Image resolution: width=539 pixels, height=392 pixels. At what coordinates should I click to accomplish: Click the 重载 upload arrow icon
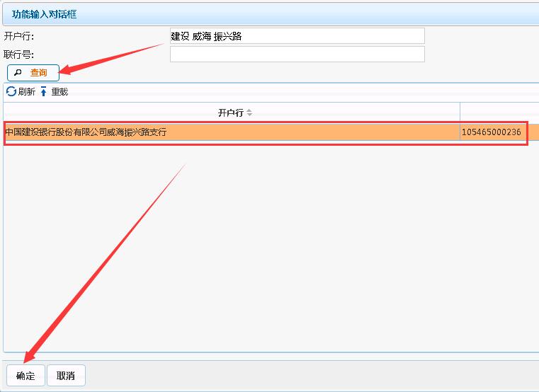(x=44, y=91)
